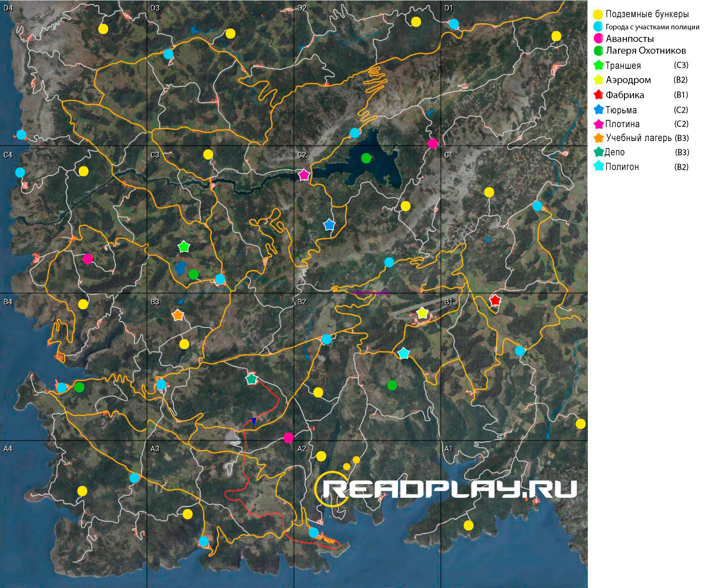Click the 'Подземные бункеры' legend label
Viewport: 705px width, 588px height.
point(647,14)
